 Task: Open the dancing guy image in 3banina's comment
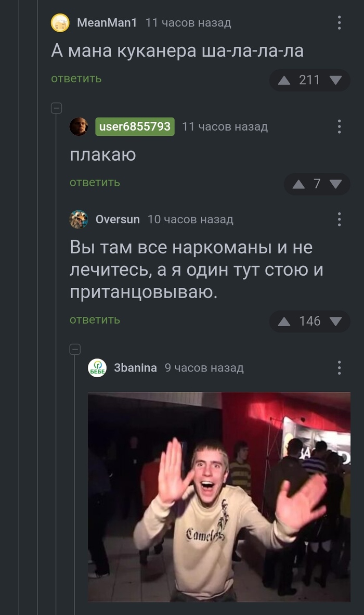219,497
